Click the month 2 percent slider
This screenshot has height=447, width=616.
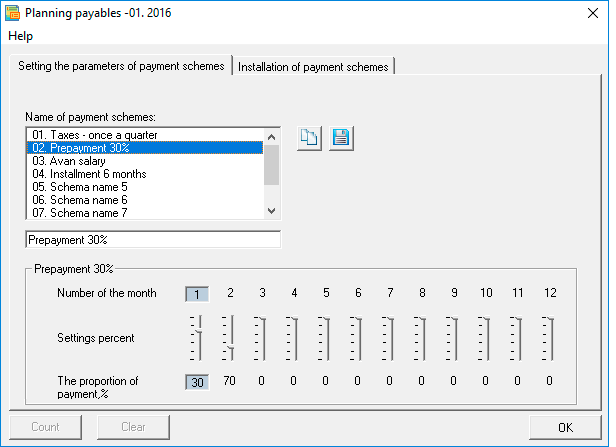[x=229, y=338]
